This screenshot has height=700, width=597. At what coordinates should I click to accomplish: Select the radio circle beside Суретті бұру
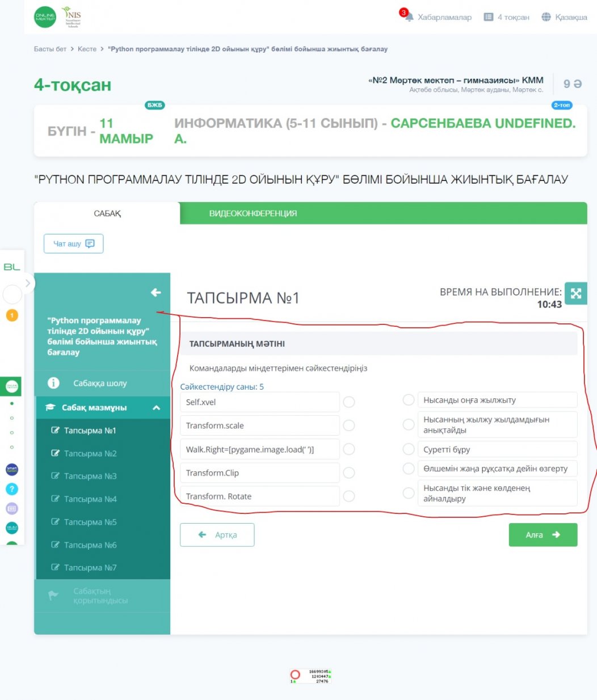(x=408, y=449)
